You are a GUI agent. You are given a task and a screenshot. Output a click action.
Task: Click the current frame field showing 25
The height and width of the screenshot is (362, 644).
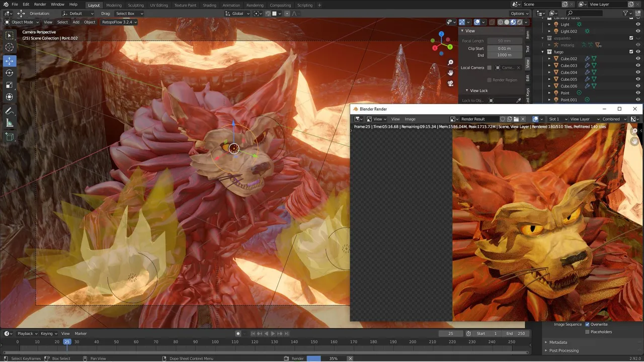[451, 333]
